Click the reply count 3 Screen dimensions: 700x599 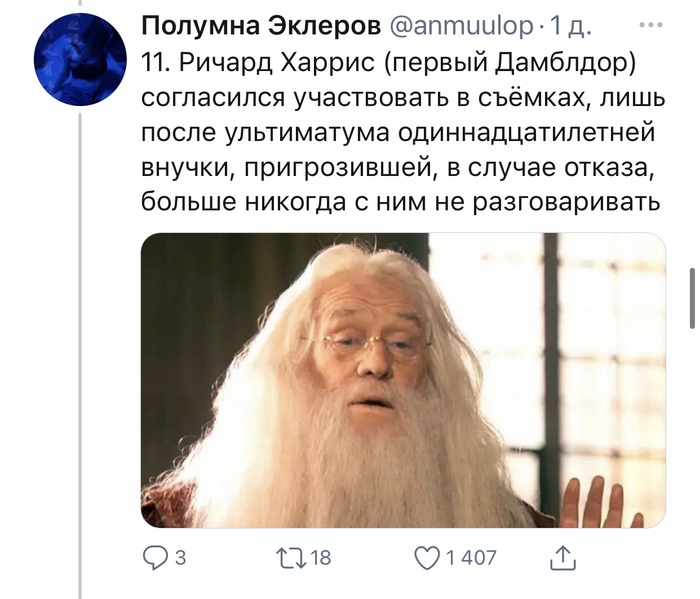click(180, 558)
